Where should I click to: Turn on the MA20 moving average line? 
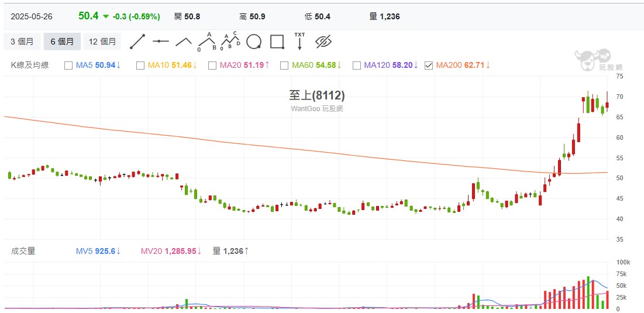212,66
